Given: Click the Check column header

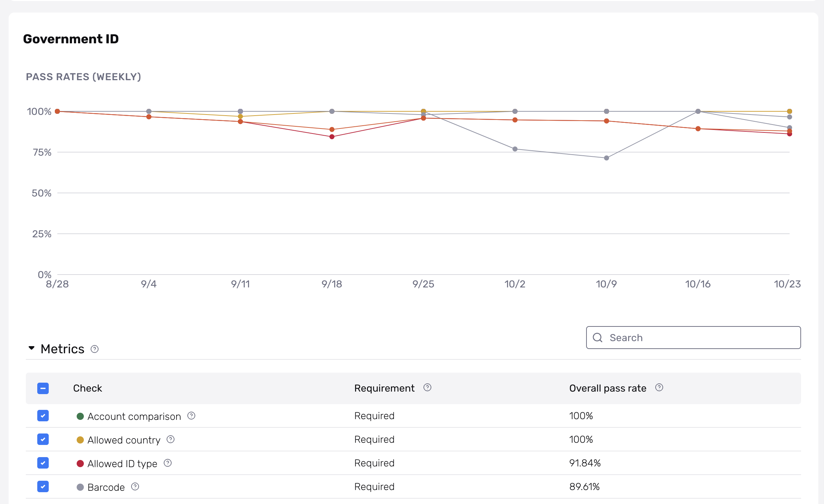Looking at the screenshot, I should click(87, 388).
